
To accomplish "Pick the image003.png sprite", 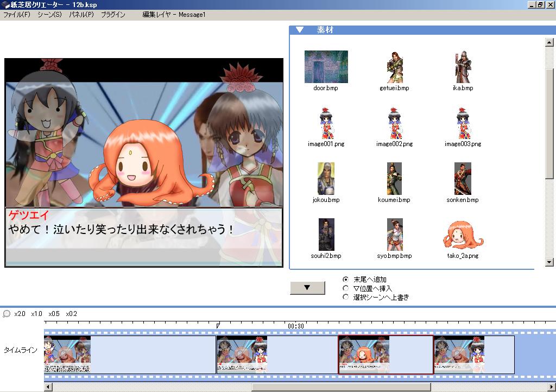I will tap(463, 123).
